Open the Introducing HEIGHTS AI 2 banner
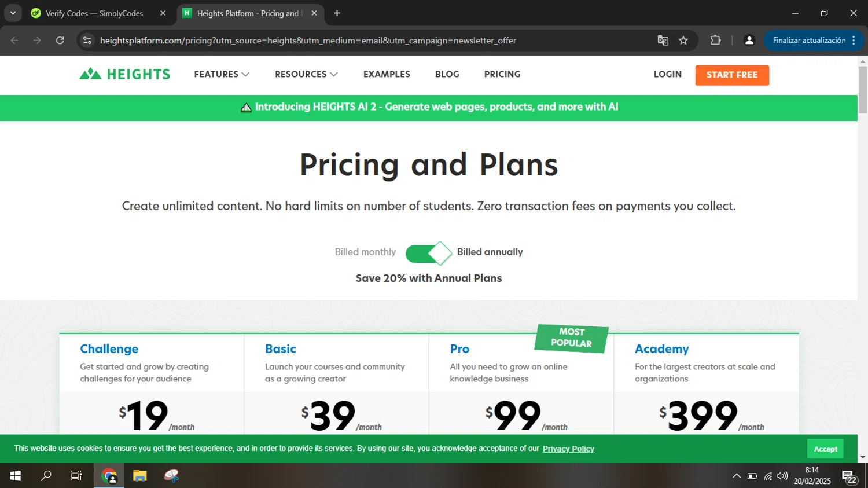Screen dimensions: 868x488 (x=429, y=107)
